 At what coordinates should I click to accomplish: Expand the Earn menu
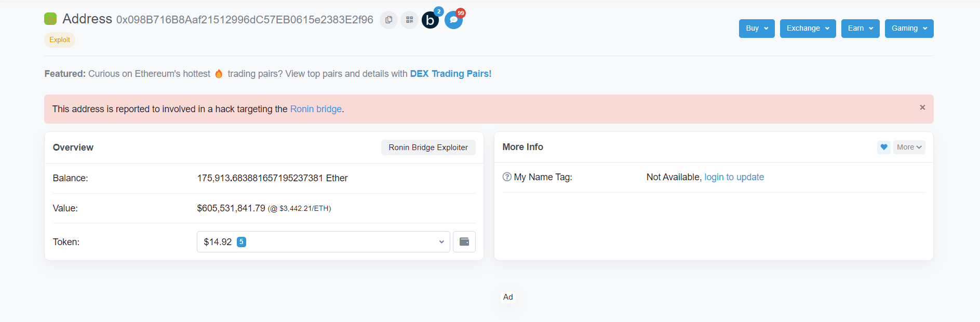[860, 29]
